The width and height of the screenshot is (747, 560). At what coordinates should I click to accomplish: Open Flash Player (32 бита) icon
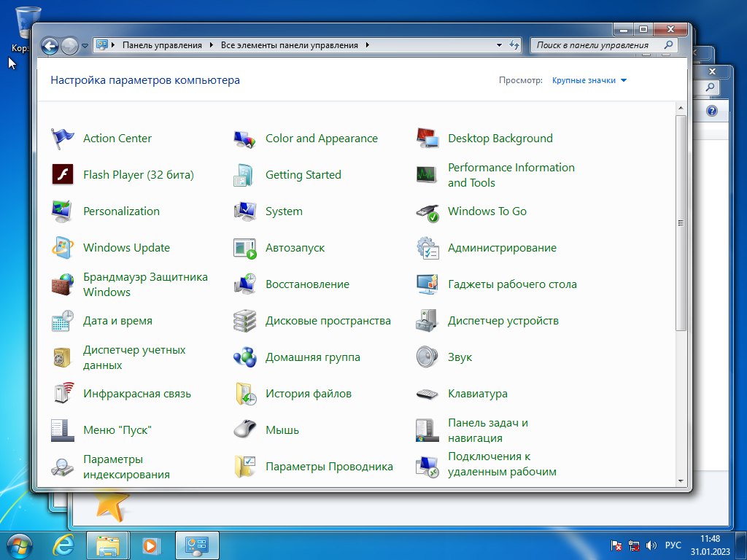click(x=63, y=175)
